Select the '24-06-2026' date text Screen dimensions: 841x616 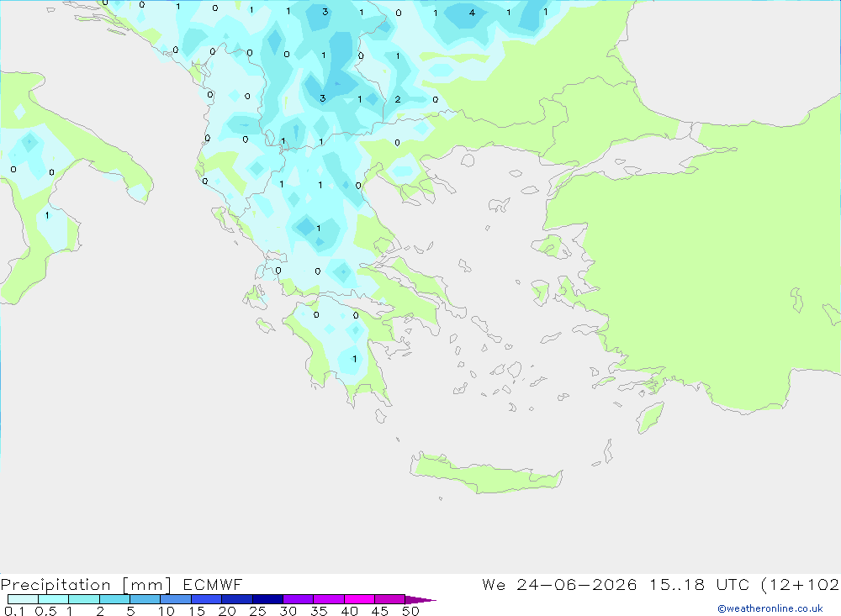point(577,584)
